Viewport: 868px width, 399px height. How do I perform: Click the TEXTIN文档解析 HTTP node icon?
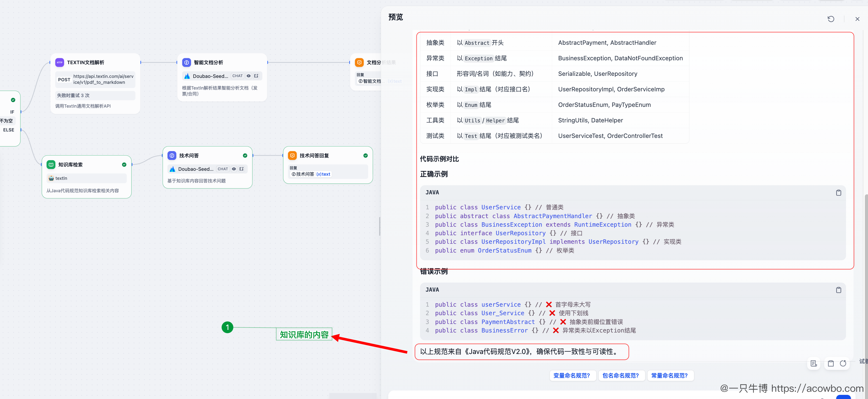60,62
